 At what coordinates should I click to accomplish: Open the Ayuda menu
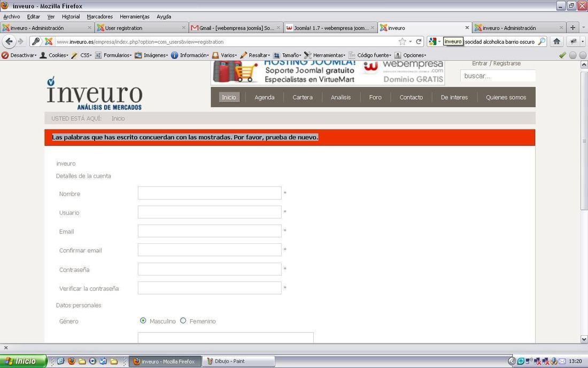[164, 17]
